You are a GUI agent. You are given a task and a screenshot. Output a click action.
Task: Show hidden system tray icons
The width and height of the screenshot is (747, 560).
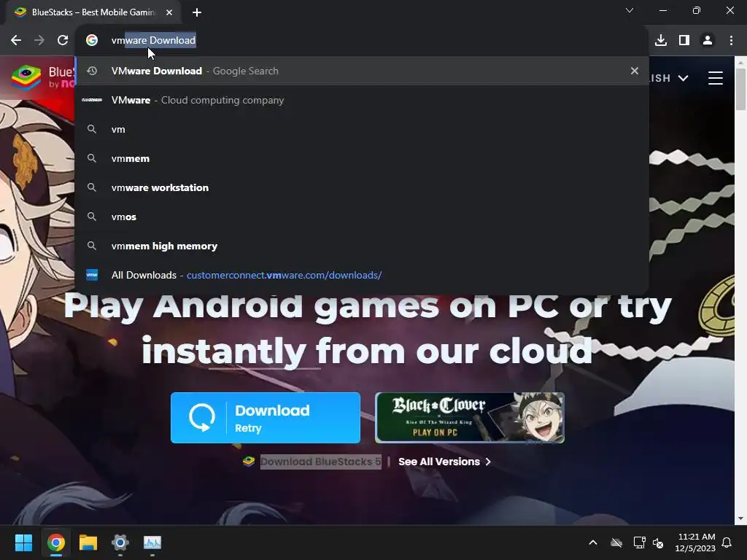click(x=593, y=542)
